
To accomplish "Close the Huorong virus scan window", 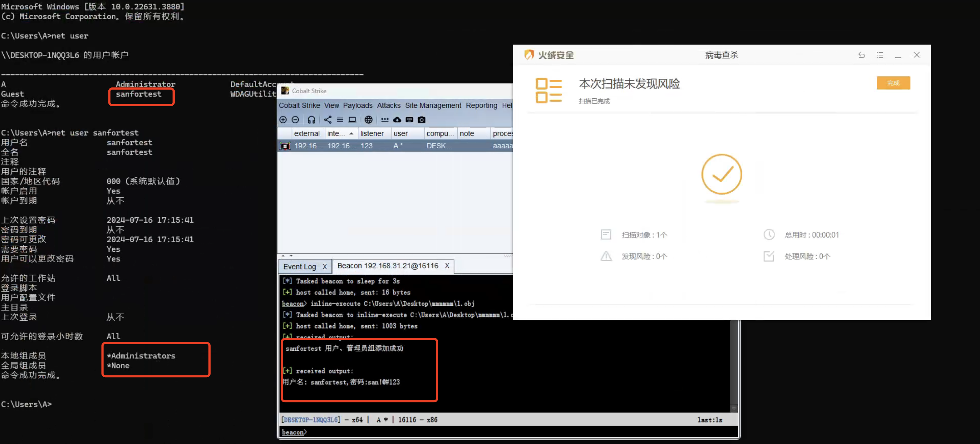I will [x=917, y=55].
